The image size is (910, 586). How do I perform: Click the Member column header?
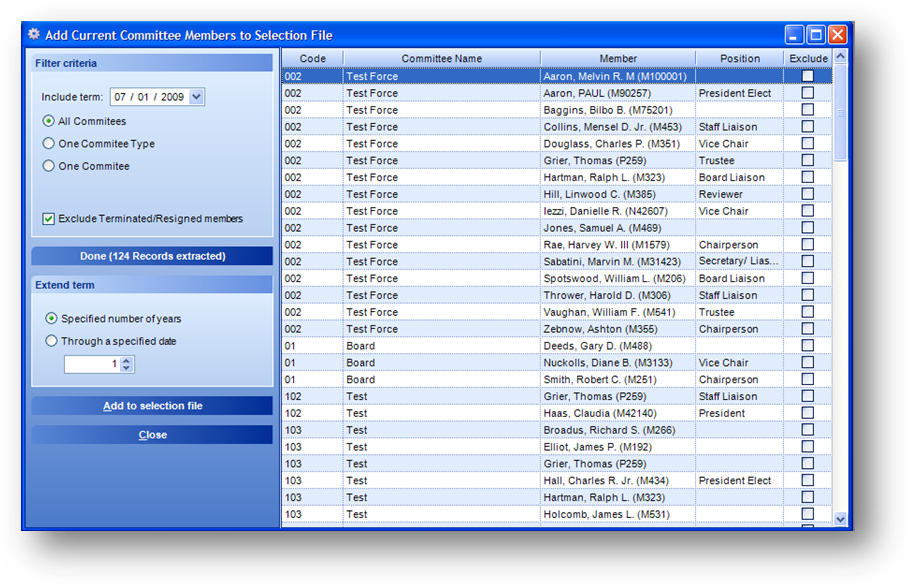pos(618,59)
